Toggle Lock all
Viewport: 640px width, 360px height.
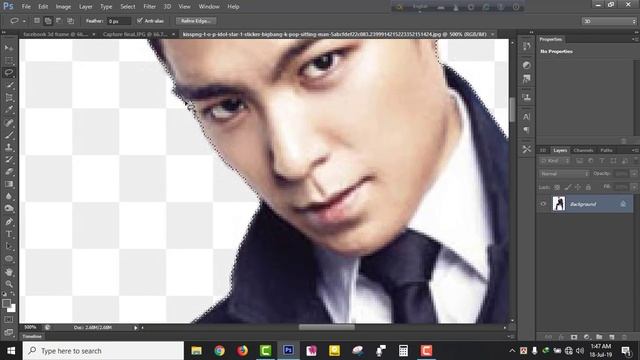[588, 187]
